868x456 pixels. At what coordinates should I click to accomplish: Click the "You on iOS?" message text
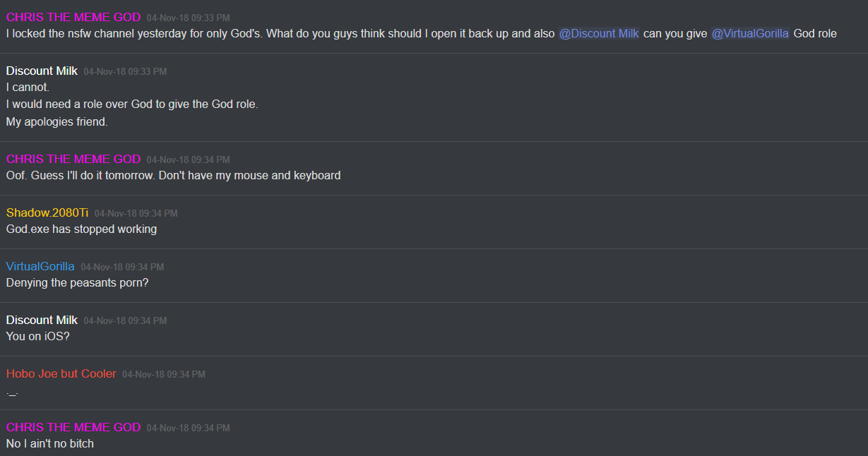click(38, 337)
